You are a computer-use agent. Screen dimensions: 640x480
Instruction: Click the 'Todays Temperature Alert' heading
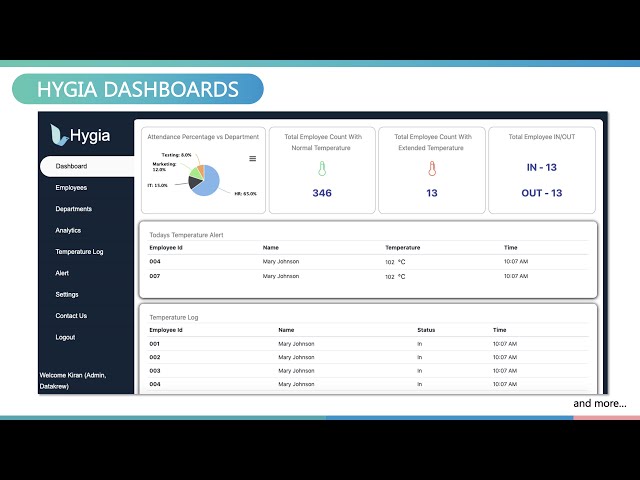pyautogui.click(x=186, y=235)
